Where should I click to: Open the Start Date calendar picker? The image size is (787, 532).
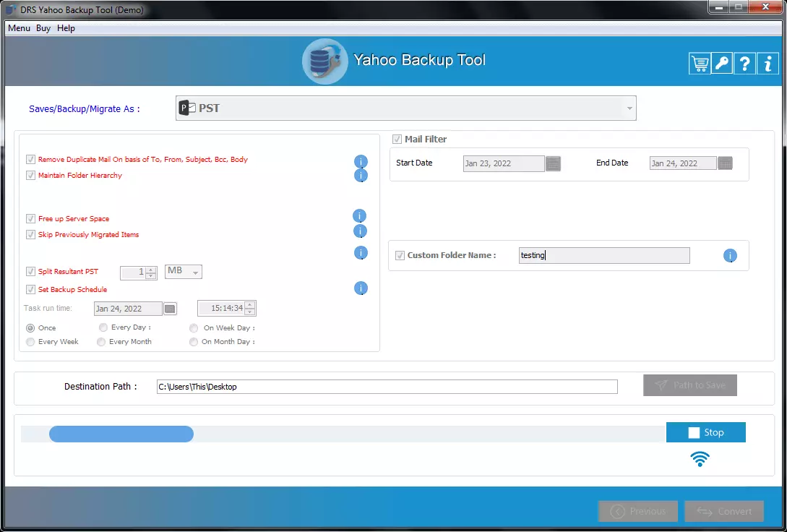[553, 163]
